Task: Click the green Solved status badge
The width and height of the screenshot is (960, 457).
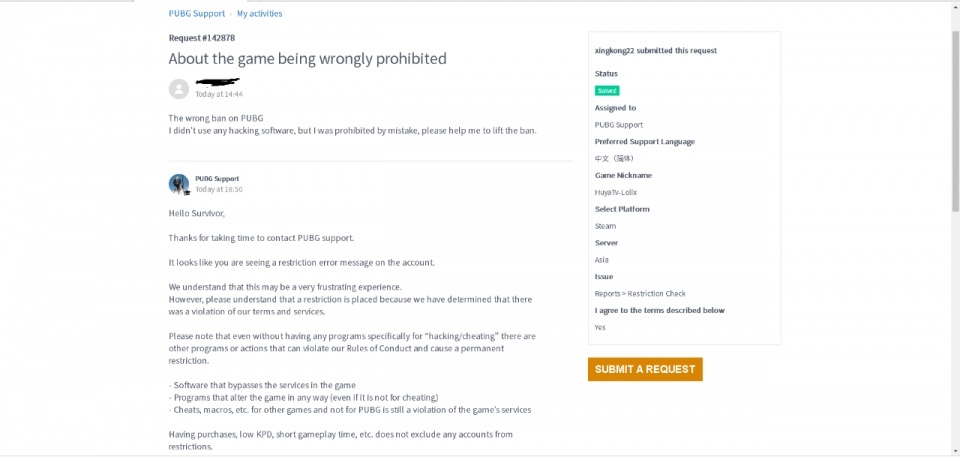Action: [607, 90]
